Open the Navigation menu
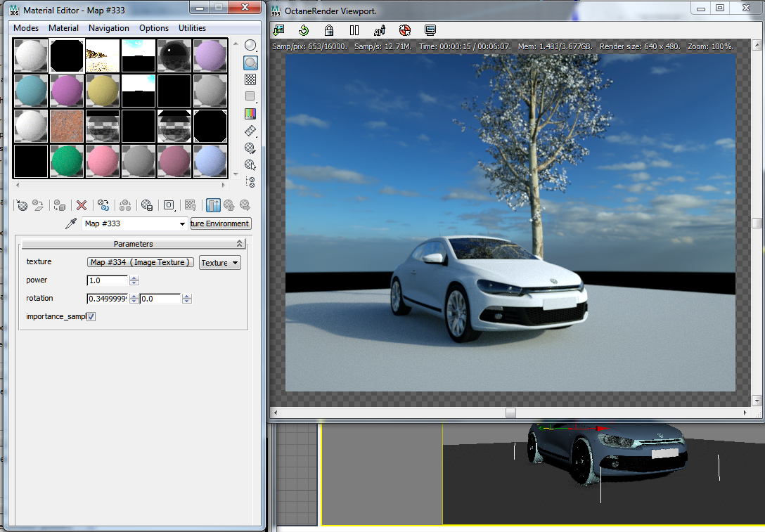This screenshot has height=532, width=765. point(108,28)
